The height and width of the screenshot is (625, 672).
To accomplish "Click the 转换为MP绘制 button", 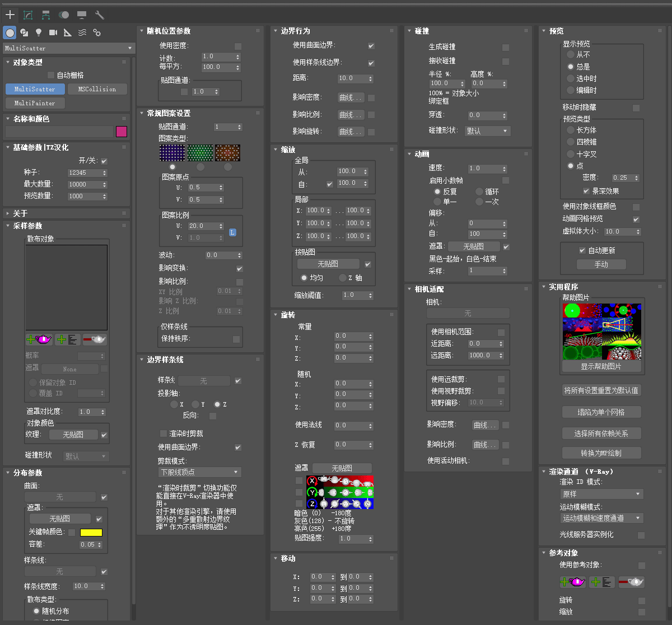I will [x=601, y=453].
